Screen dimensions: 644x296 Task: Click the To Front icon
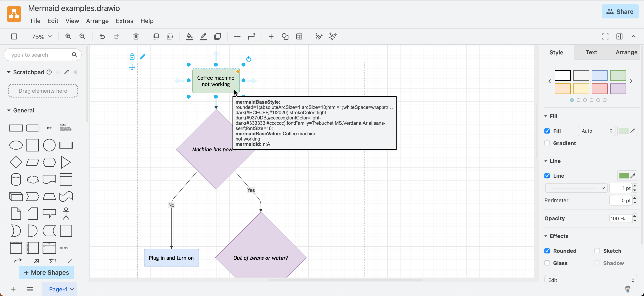pos(156,36)
